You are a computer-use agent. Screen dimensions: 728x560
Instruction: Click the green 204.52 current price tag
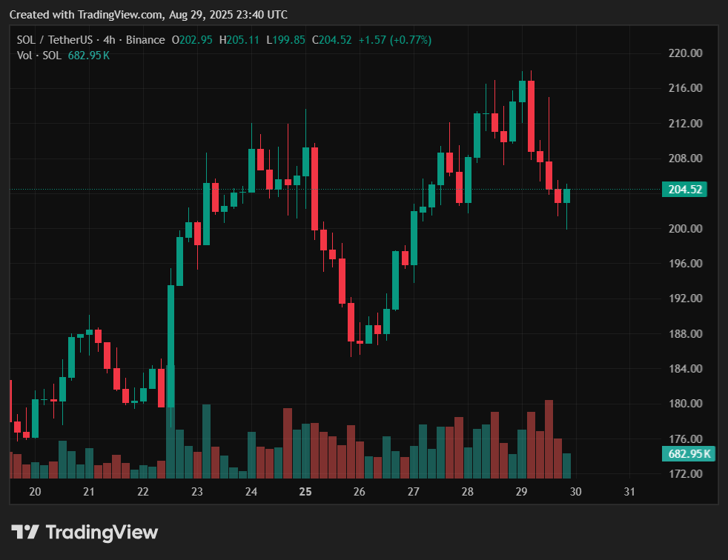coord(684,190)
